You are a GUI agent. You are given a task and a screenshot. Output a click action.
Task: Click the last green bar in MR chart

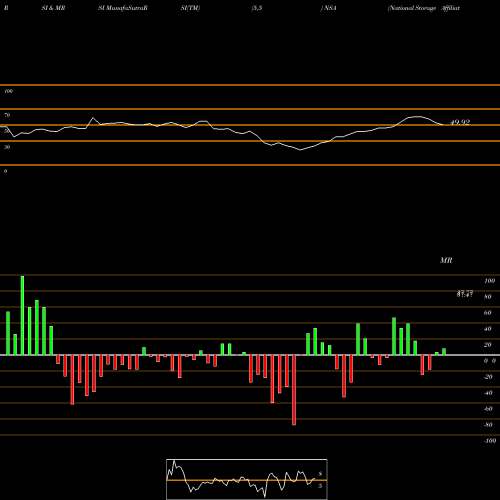tap(444, 352)
